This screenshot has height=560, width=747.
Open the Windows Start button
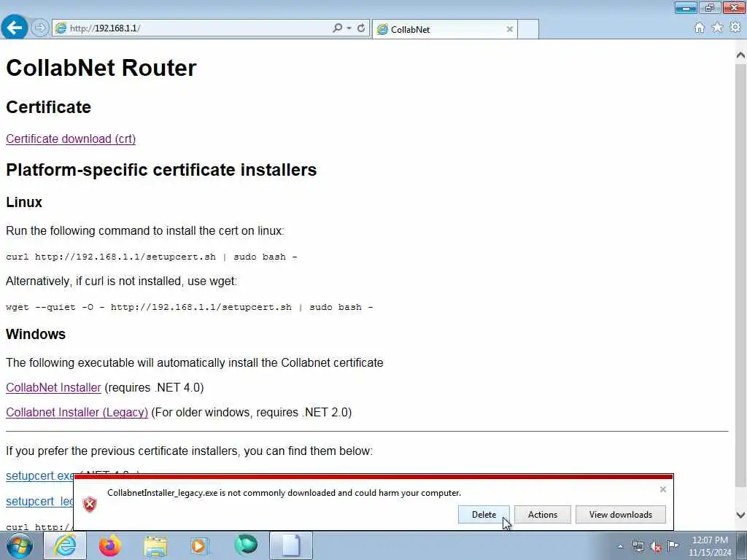tap(20, 545)
